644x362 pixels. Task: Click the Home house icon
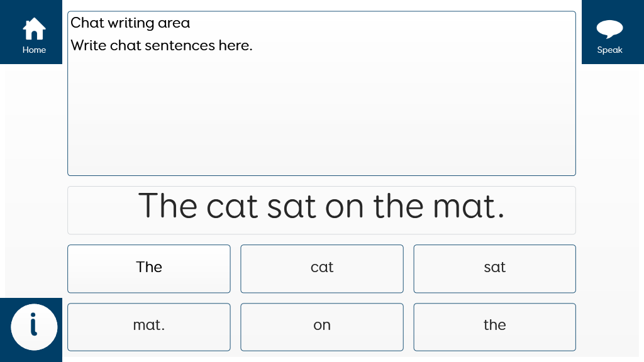click(x=34, y=29)
